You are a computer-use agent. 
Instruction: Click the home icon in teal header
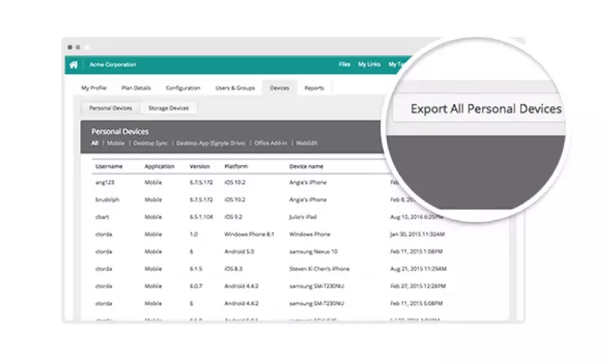pos(74,65)
